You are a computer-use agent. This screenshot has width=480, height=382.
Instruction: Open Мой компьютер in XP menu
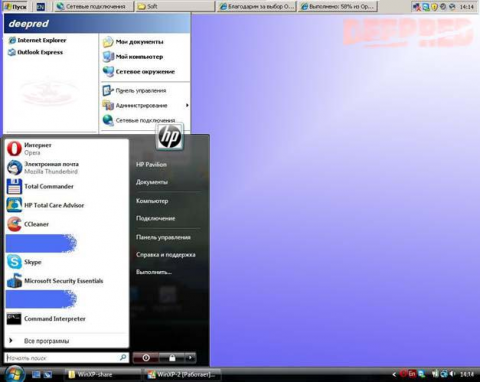coord(133,57)
